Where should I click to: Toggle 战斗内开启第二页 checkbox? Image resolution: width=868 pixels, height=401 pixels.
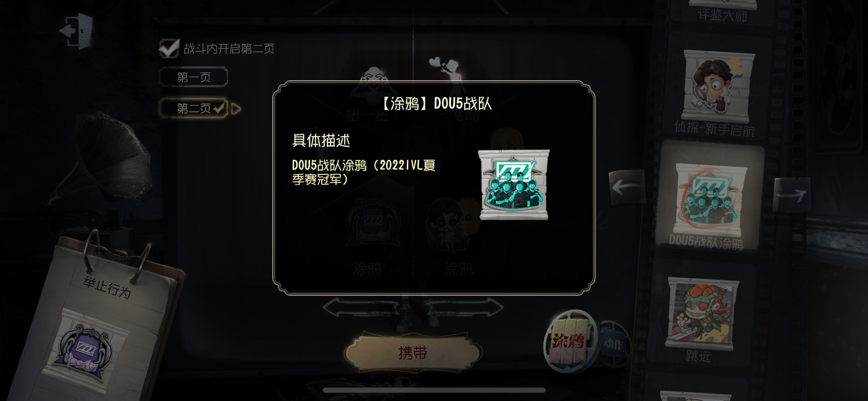click(169, 48)
